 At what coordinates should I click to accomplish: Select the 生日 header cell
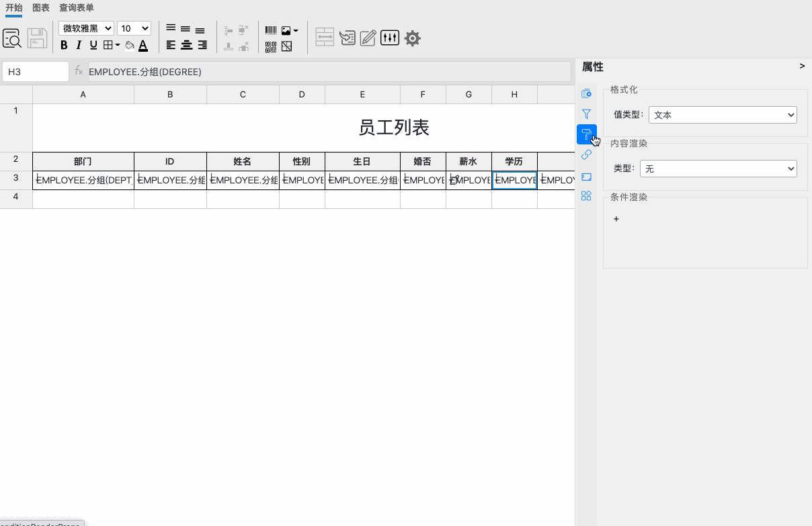coord(362,162)
